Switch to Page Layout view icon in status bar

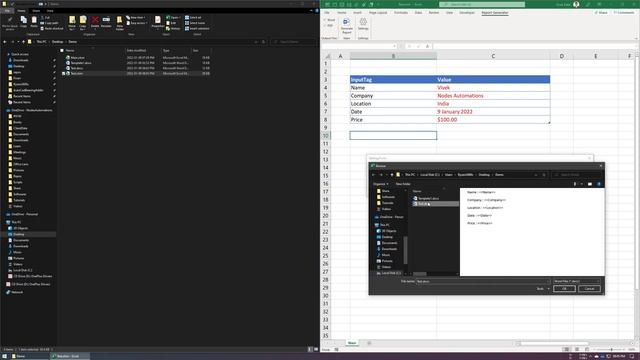577,349
